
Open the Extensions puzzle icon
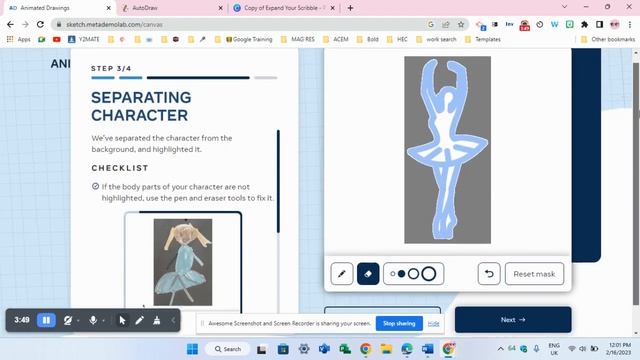coord(584,24)
